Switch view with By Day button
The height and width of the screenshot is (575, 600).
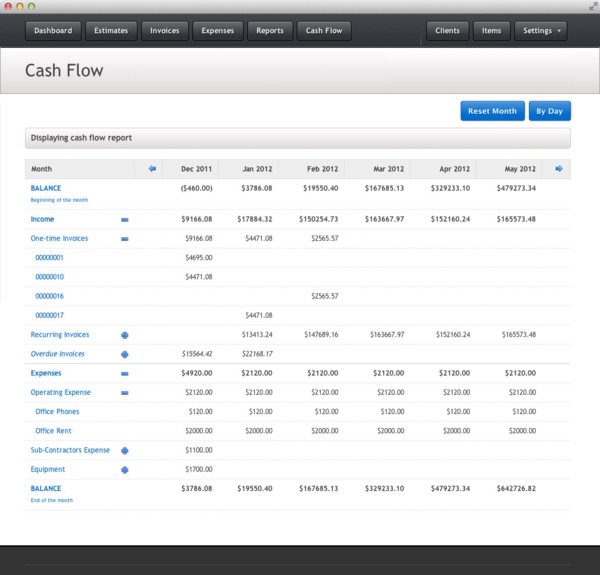pyautogui.click(x=549, y=111)
